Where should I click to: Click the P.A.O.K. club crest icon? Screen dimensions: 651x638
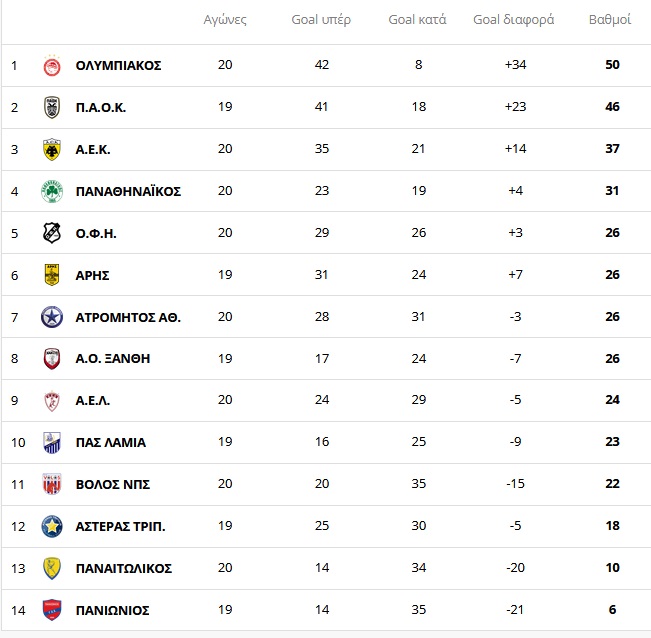click(52, 108)
